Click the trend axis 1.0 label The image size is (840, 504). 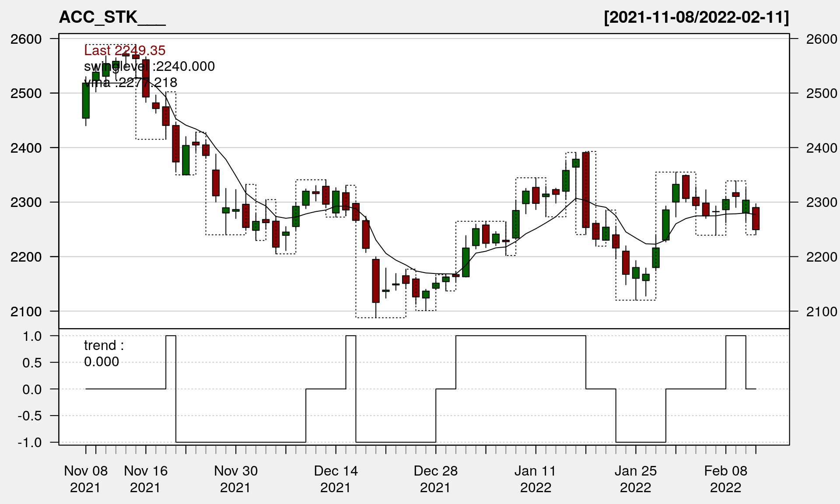coord(32,336)
